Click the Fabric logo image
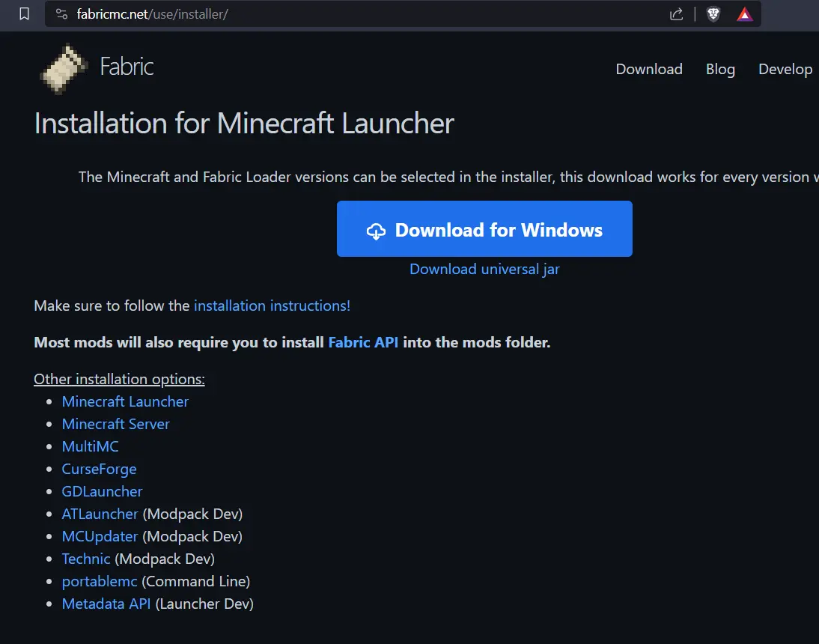This screenshot has height=644, width=819. pos(64,67)
